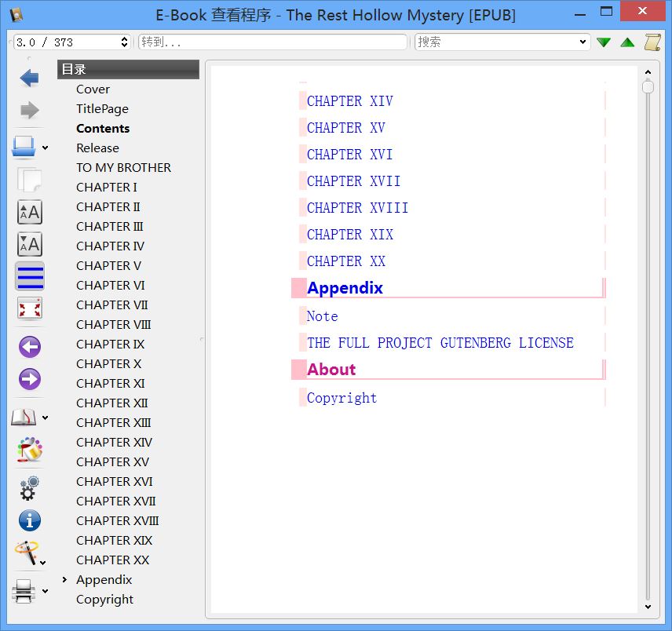Click the vertical scrollbar thumb
This screenshot has height=631, width=672.
[x=648, y=86]
